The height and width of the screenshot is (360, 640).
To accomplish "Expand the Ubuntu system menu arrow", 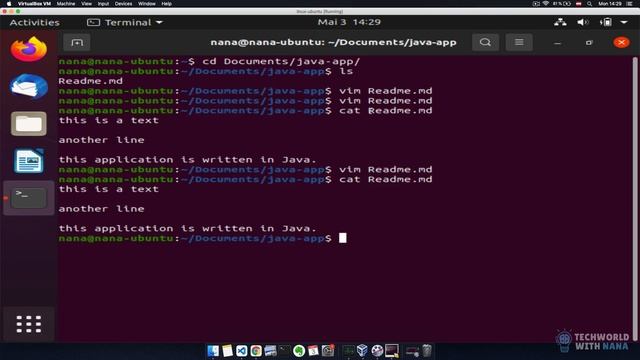I will pos(624,22).
